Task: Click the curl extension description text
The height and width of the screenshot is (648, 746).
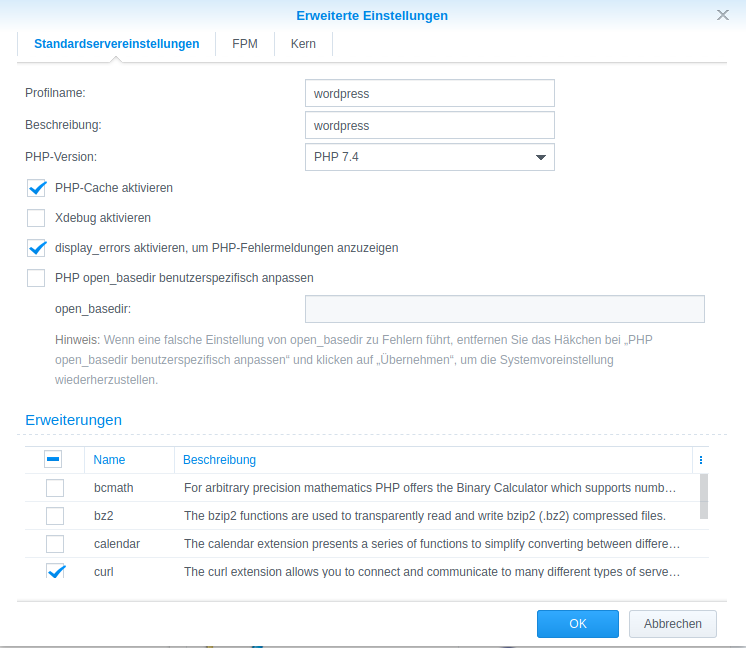Action: point(432,571)
